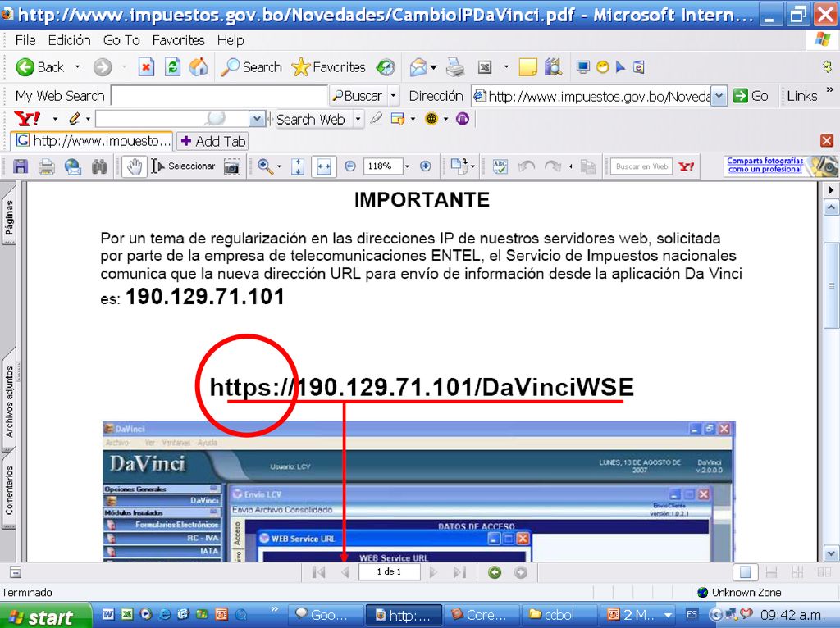Zoom in with the plus button
The width and height of the screenshot is (840, 628).
pyautogui.click(x=426, y=166)
